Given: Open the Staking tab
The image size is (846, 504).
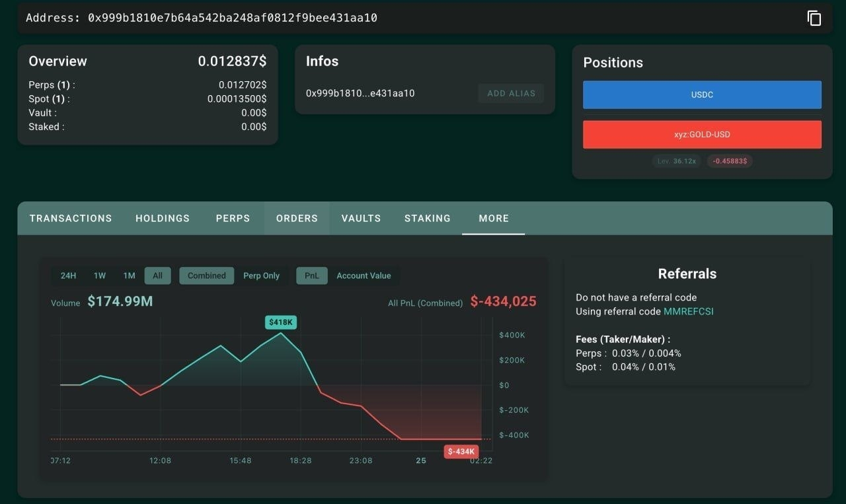Looking at the screenshot, I should (428, 218).
